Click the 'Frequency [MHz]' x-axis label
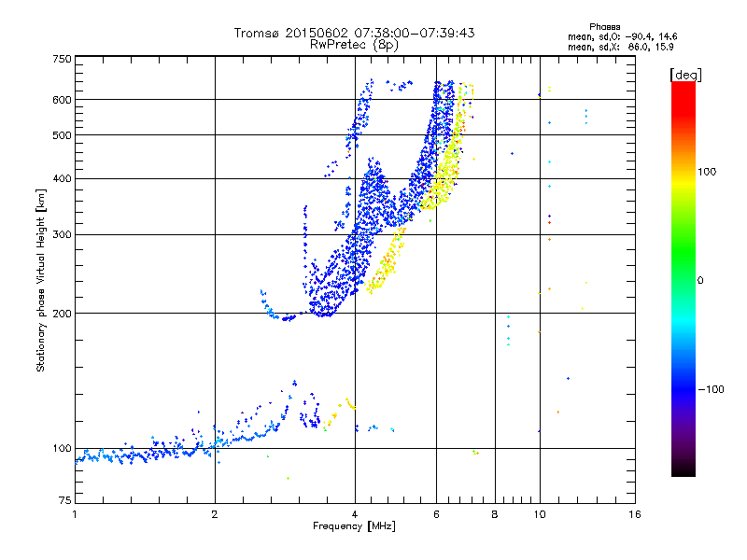The image size is (747, 560). point(354,526)
